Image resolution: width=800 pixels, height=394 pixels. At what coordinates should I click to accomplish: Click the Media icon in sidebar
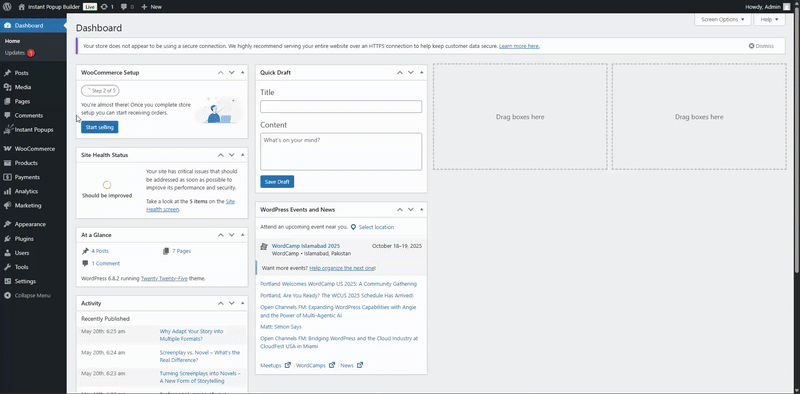[7, 87]
